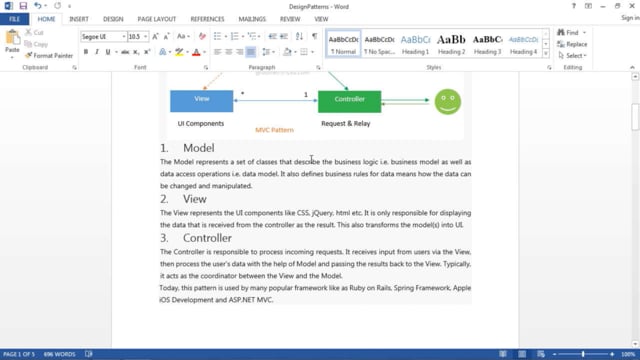Click the proofing errors icon in status bar
The width and height of the screenshot is (640, 360).
pos(89,354)
